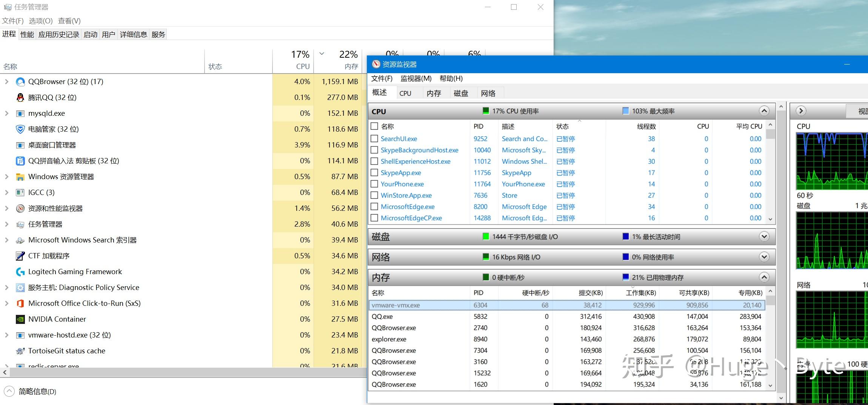
Task: Check the ShellExperienceHost.exe checkbox
Action: click(374, 161)
